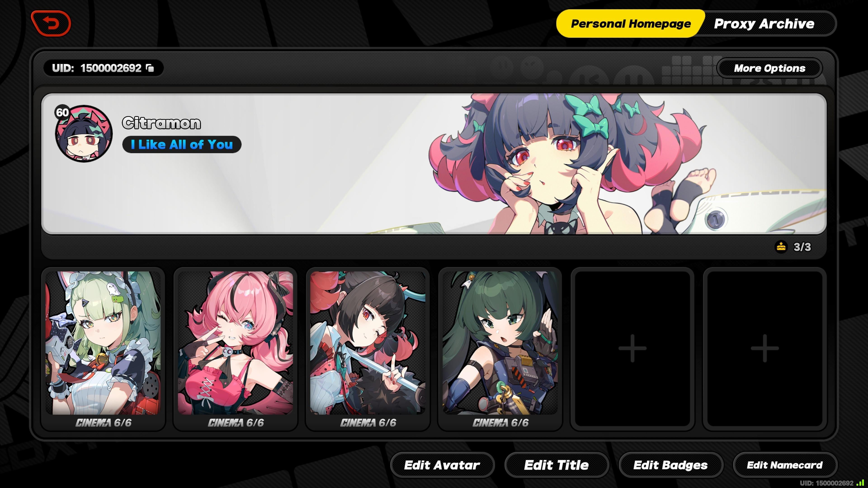Click the Edit Avatar button
This screenshot has height=488, width=868.
pyautogui.click(x=442, y=465)
